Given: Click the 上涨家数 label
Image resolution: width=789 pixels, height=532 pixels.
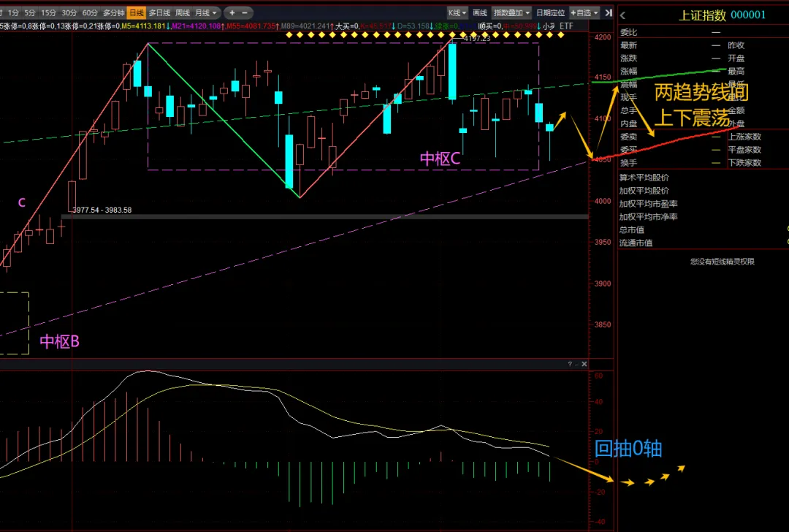Looking at the screenshot, I should point(744,137).
